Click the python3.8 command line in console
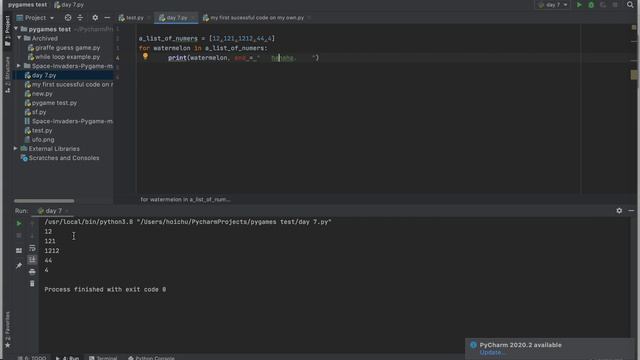 pos(188,222)
